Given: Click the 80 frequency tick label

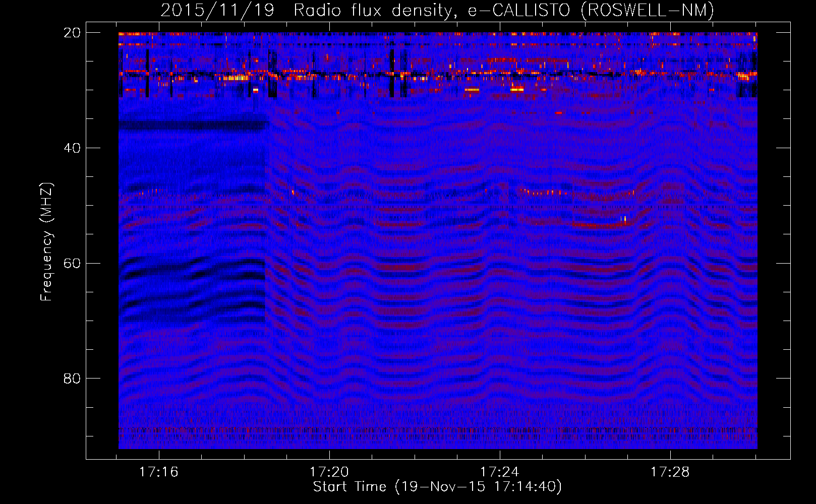Looking at the screenshot, I should point(72,379).
